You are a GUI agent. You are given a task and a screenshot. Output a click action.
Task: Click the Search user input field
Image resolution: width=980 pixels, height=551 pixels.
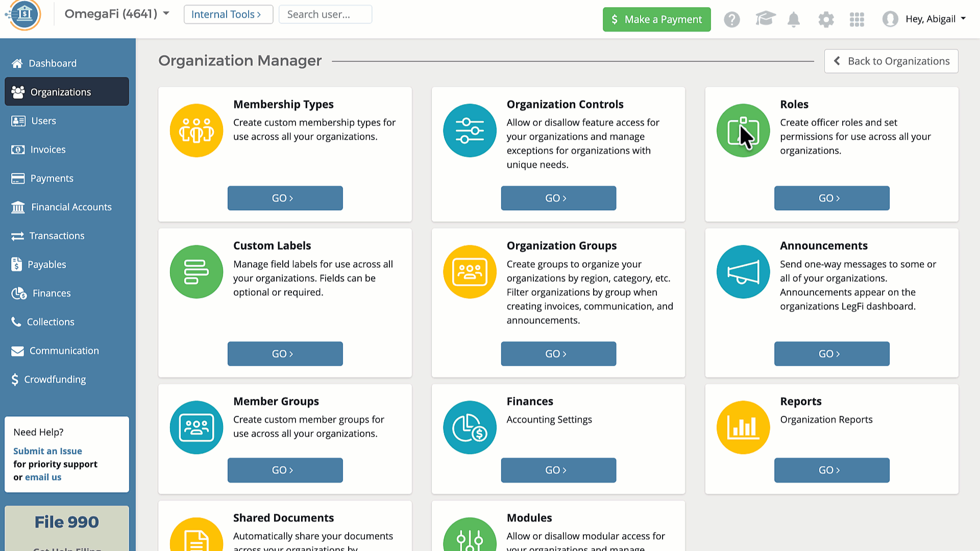(x=325, y=14)
